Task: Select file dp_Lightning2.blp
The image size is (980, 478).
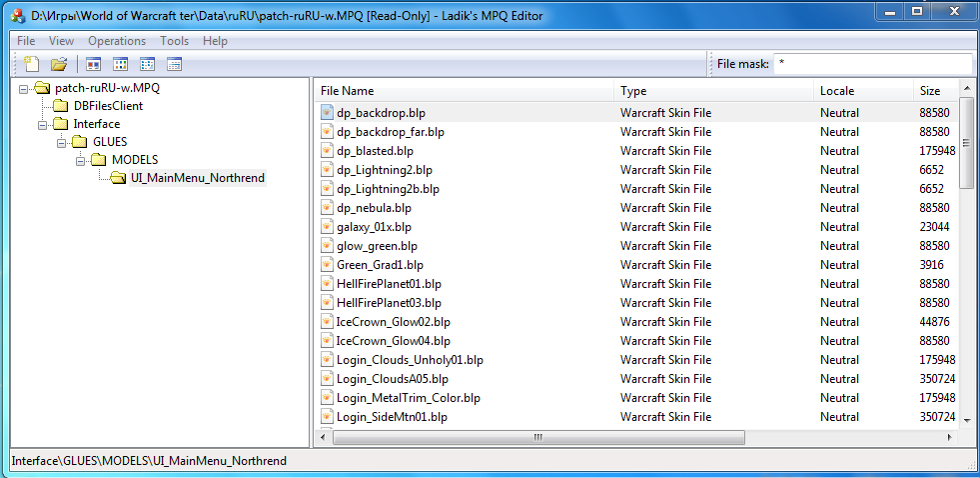Action: [384, 170]
